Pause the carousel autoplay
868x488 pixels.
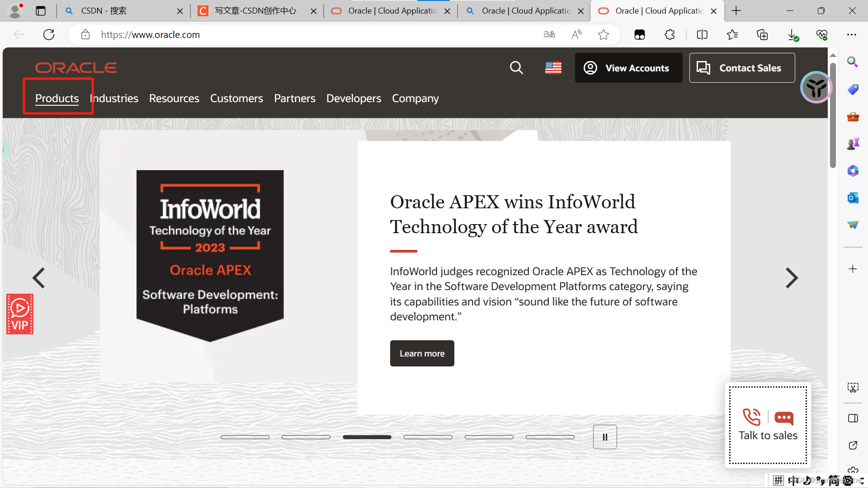pos(605,437)
